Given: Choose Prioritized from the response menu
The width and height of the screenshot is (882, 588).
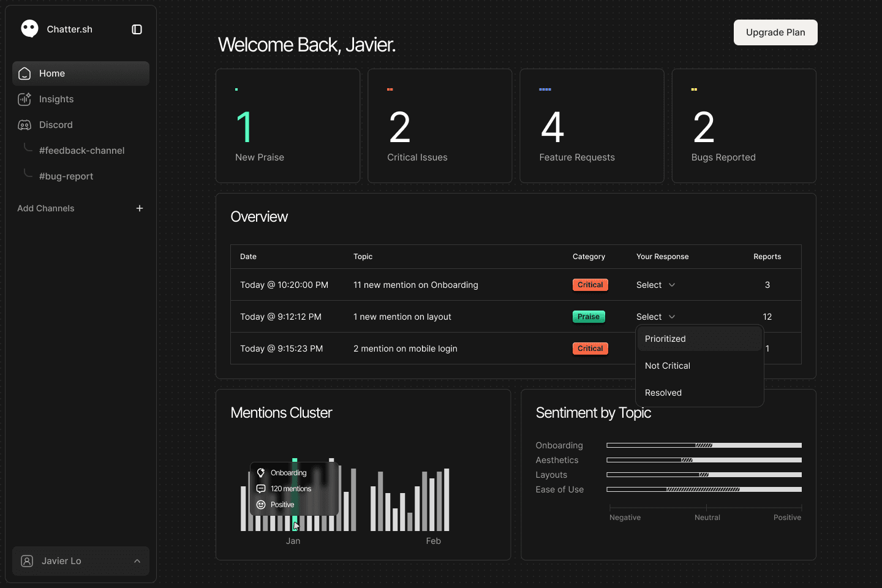Looking at the screenshot, I should click(x=665, y=339).
